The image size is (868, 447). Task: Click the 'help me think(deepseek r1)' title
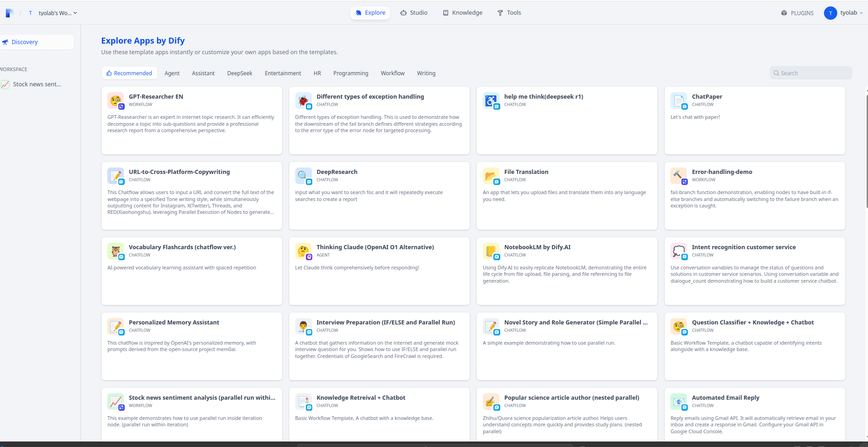coord(543,96)
